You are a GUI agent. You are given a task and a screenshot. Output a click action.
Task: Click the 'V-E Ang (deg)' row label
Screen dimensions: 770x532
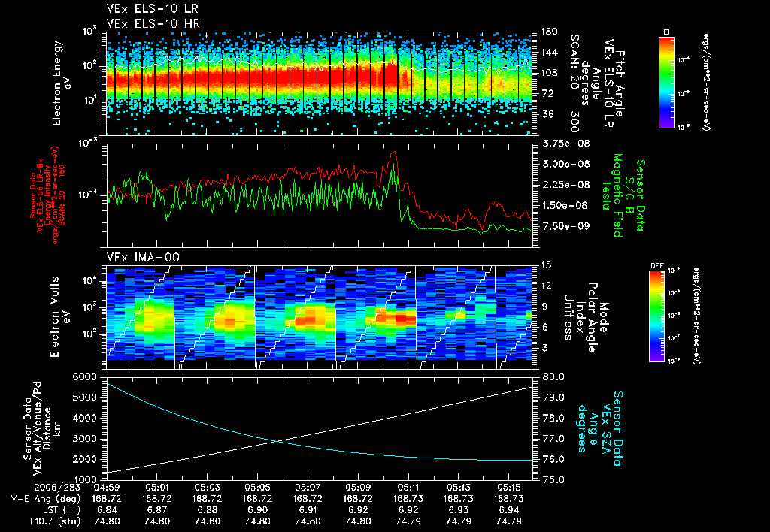click(x=46, y=499)
